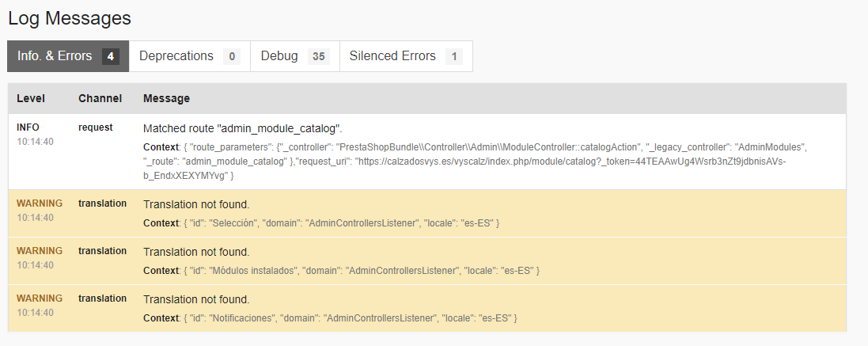Image resolution: width=868 pixels, height=346 pixels.
Task: Click the INFO row timestamp 10:14:40
Action: click(35, 142)
